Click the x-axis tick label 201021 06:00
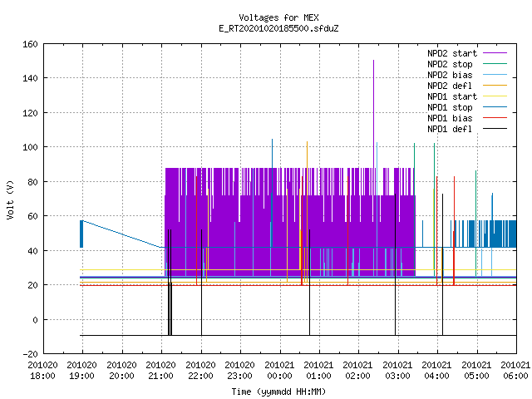532x399 pixels. tap(515, 371)
